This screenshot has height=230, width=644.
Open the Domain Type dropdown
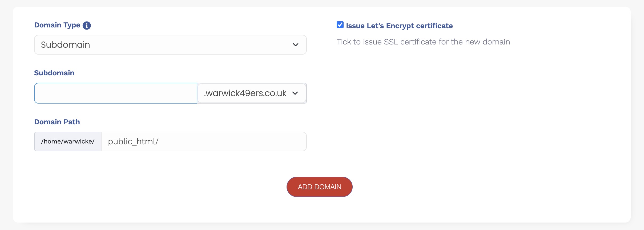click(170, 45)
